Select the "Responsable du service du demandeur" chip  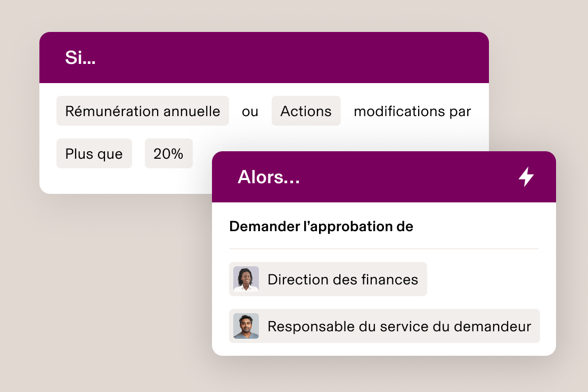tap(385, 326)
